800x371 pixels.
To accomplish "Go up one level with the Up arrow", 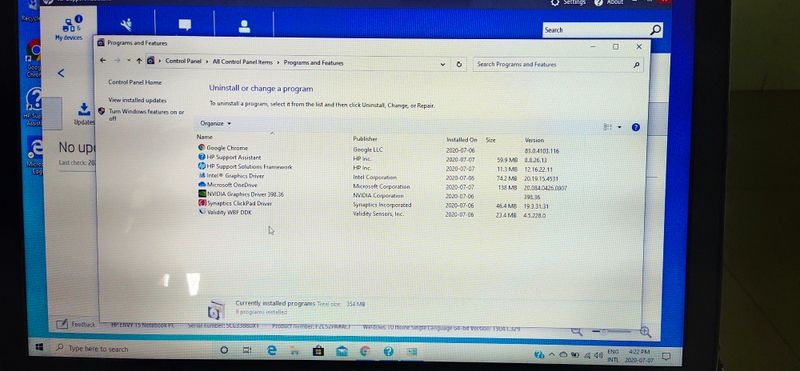I will (x=139, y=61).
